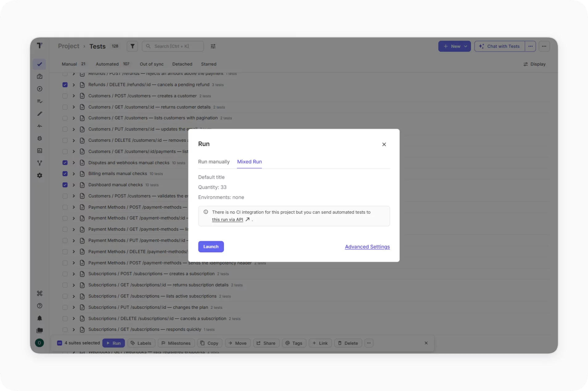Screen dimensions: 588x391
Task: Expand Customers GET lists customers with pagination
Action: coord(74,118)
